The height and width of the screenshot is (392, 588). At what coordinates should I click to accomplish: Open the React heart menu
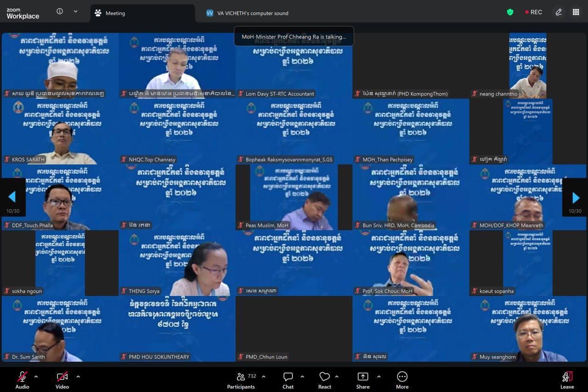(325, 380)
